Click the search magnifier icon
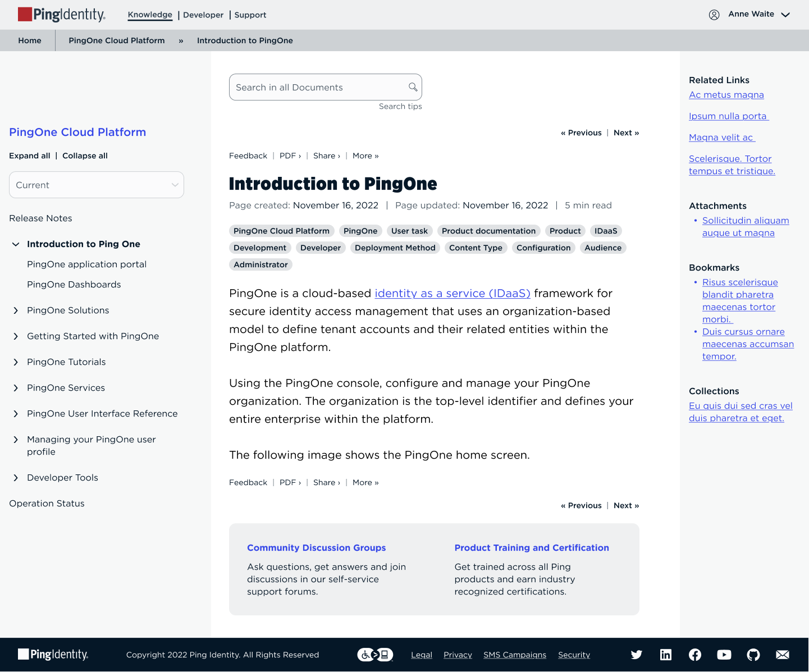This screenshot has height=672, width=809. click(x=413, y=87)
